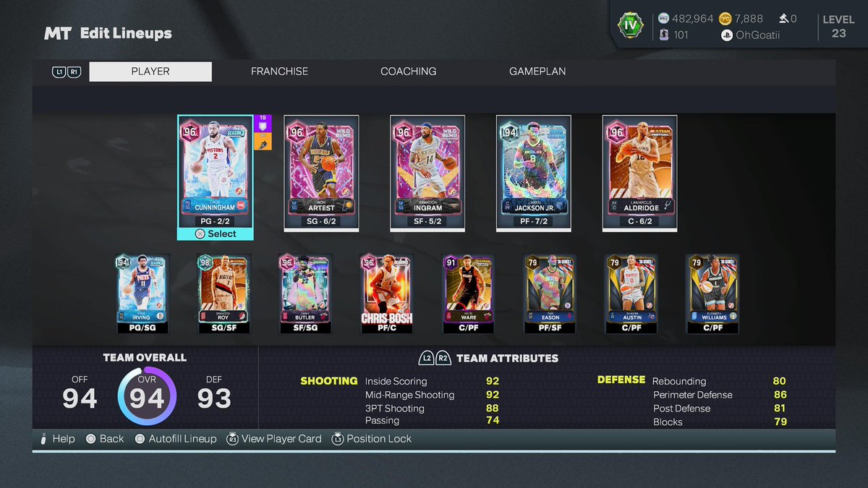This screenshot has height=488, width=868.
Task: Switch to the PLAYER tab
Action: (150, 72)
